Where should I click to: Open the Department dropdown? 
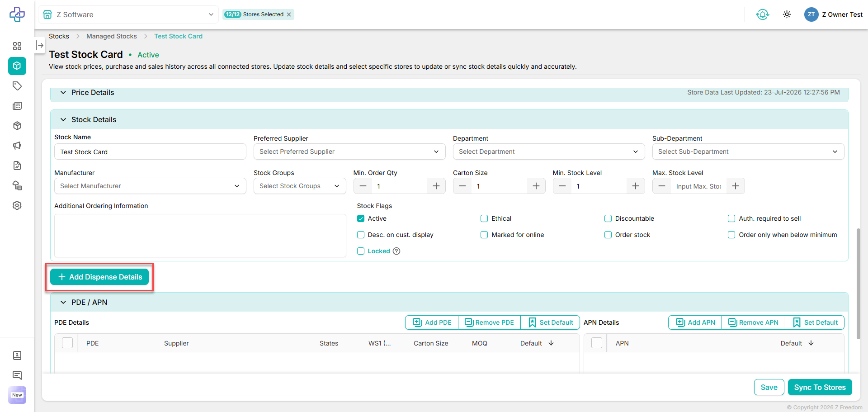pos(549,152)
